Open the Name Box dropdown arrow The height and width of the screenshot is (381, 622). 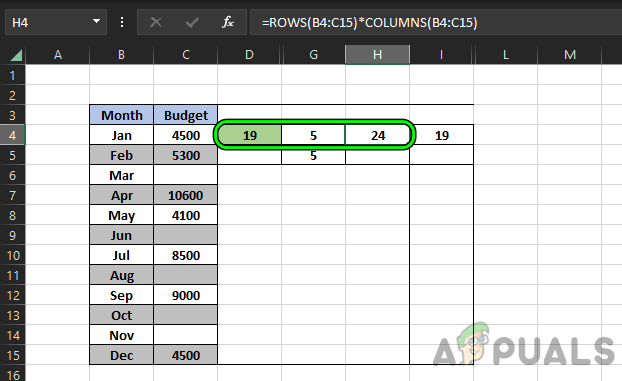pos(96,21)
